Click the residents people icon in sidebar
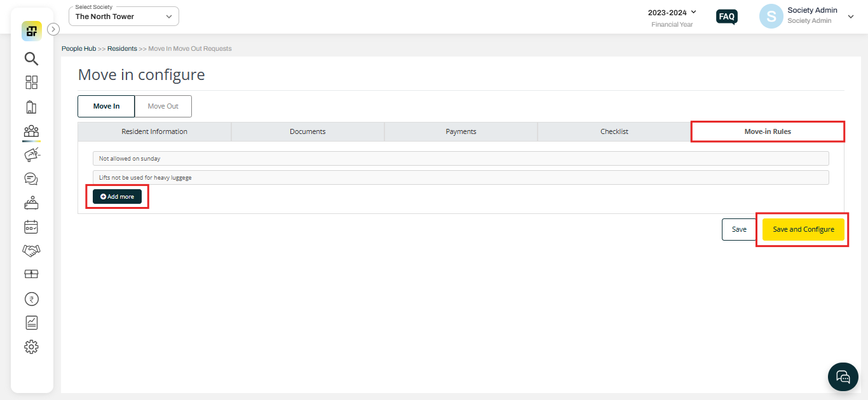The height and width of the screenshot is (400, 868). [x=31, y=131]
